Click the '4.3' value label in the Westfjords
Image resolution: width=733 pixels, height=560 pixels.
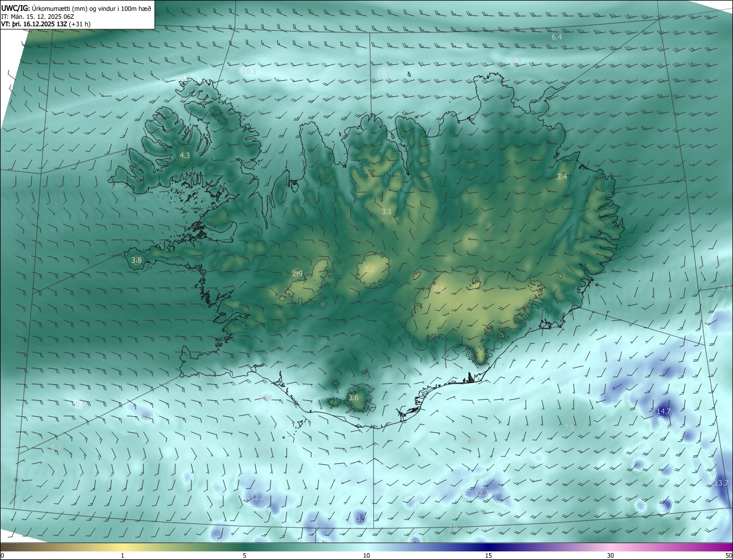pyautogui.click(x=184, y=155)
